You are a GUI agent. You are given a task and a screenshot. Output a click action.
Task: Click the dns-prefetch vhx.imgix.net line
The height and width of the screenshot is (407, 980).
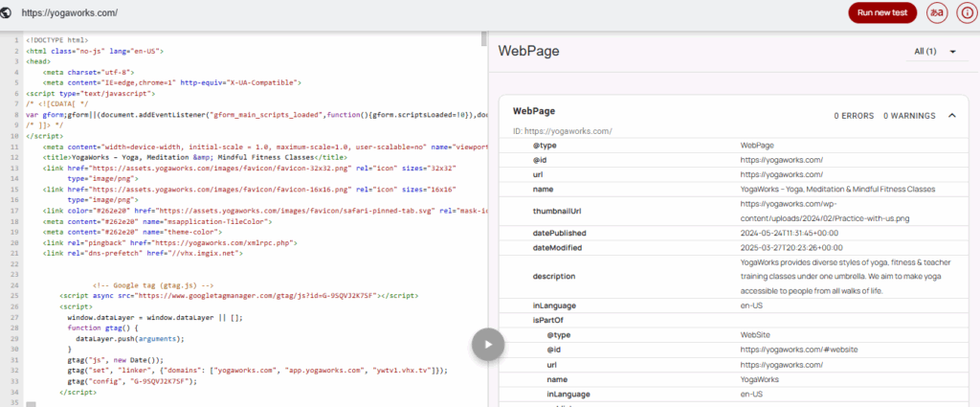coord(143,253)
